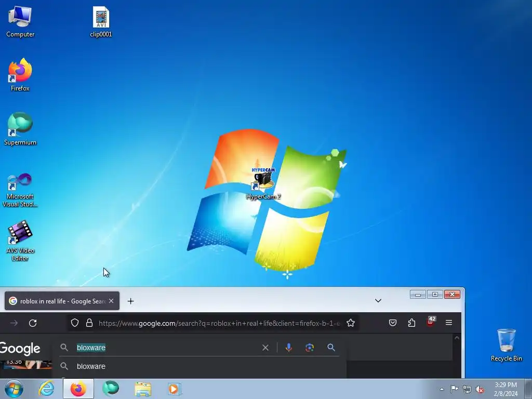Open the list all tabs dropdown
This screenshot has width=532, height=399.
pyautogui.click(x=378, y=301)
